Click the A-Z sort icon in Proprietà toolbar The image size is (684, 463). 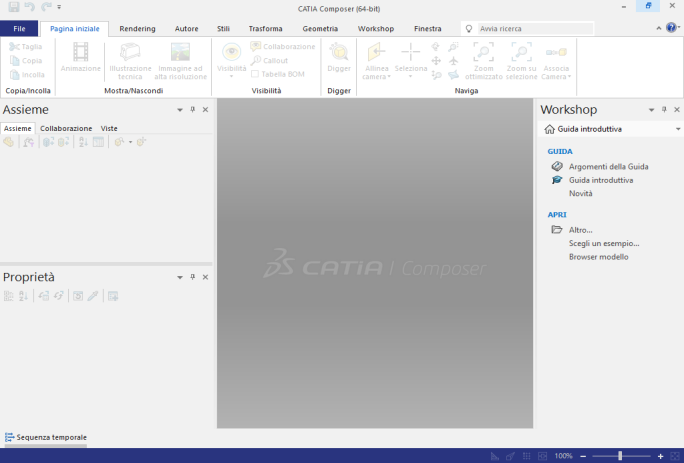click(x=24, y=296)
